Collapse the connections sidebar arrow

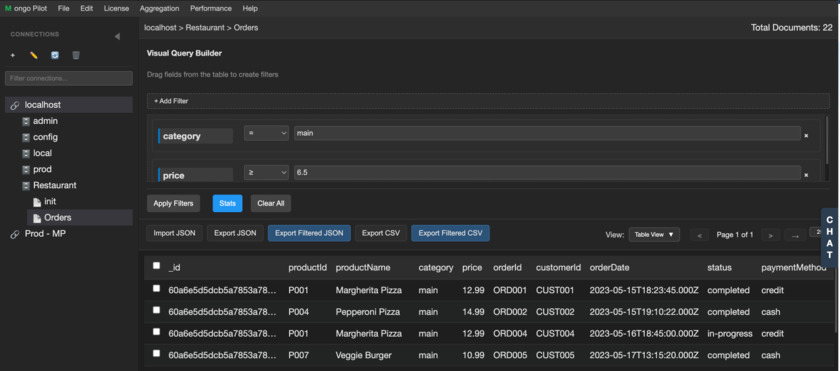(x=117, y=36)
